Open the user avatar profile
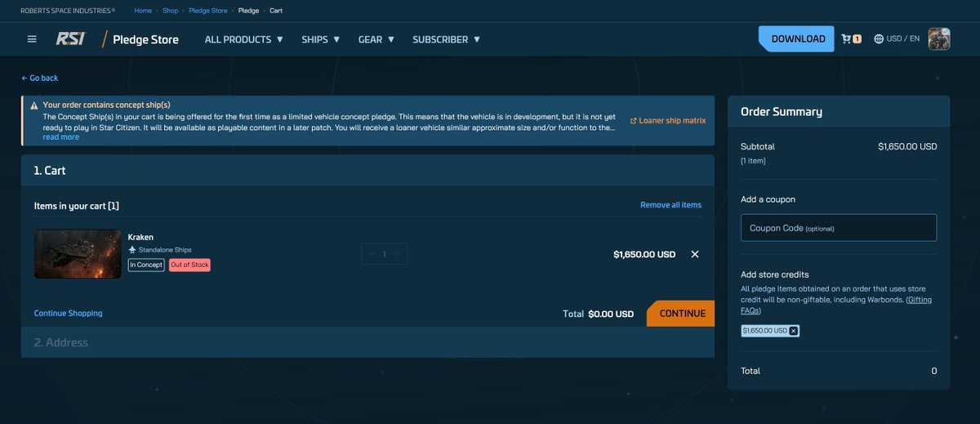Image resolution: width=980 pixels, height=424 pixels. 939,38
